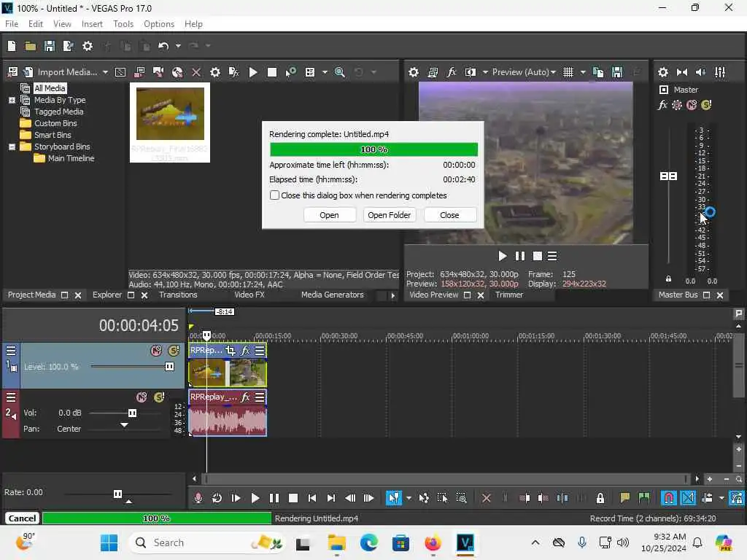
Task: Save the project with the floppy disk icon
Action: point(50,46)
